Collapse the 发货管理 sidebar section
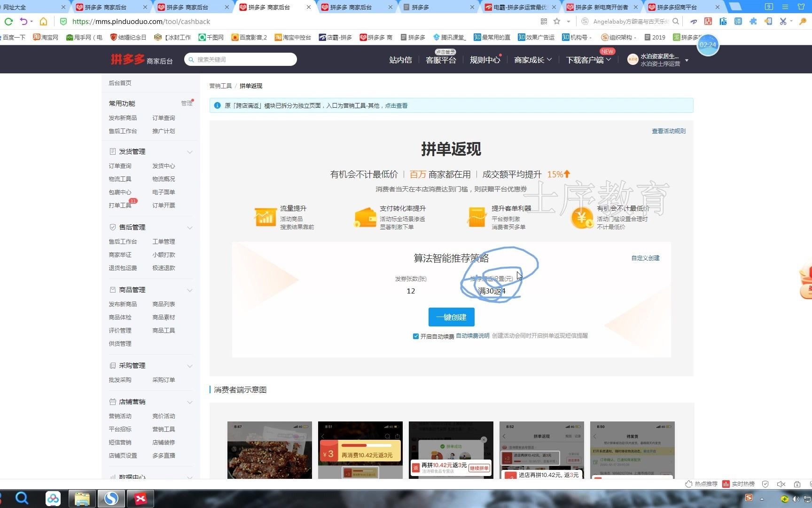Screen dimensions: 812x508 point(190,152)
